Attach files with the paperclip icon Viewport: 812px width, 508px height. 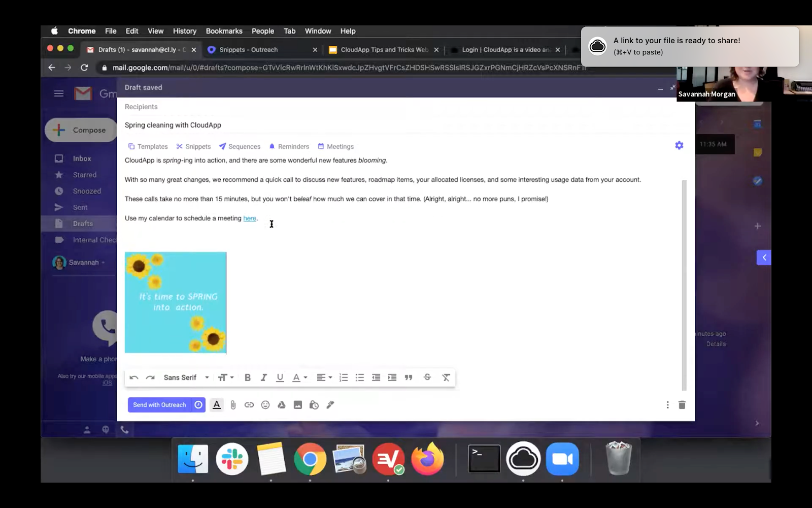click(233, 405)
